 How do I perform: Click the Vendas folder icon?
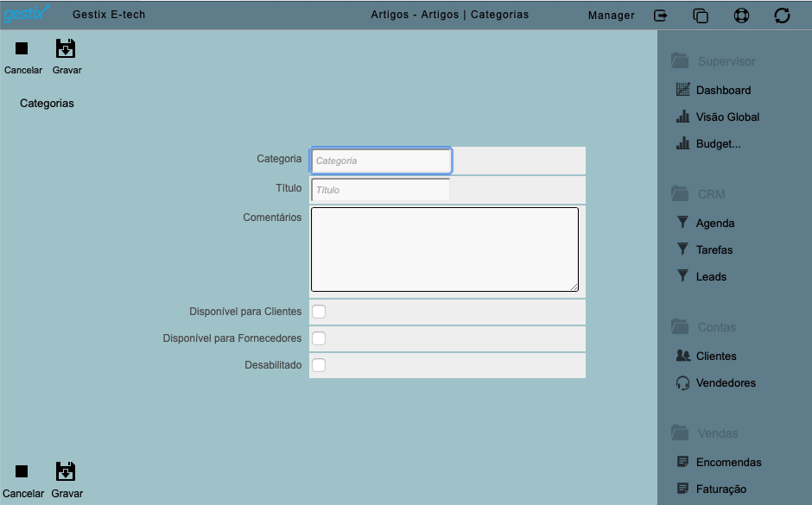[680, 432]
